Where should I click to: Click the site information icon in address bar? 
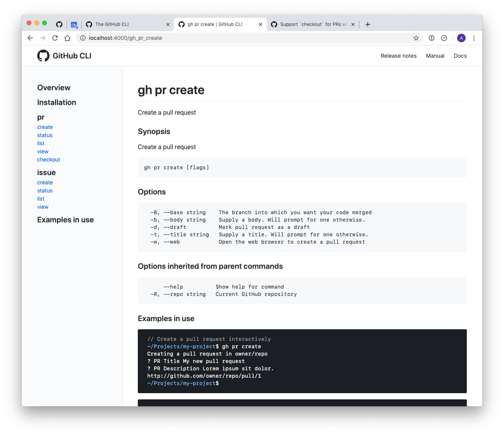click(83, 38)
